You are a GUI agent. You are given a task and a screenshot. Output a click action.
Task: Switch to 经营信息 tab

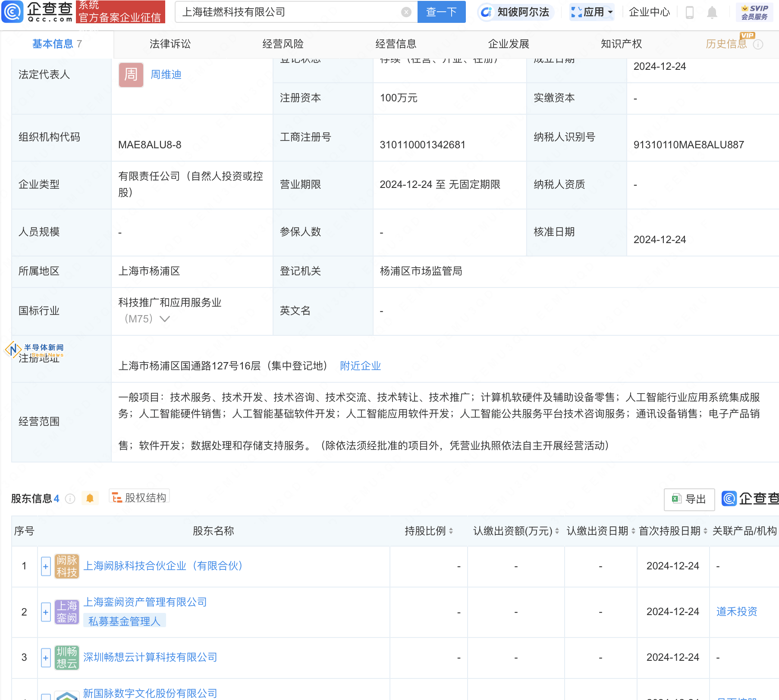(x=396, y=44)
